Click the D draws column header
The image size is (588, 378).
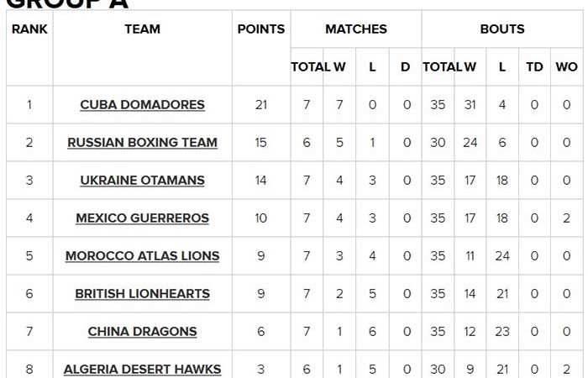pyautogui.click(x=405, y=67)
